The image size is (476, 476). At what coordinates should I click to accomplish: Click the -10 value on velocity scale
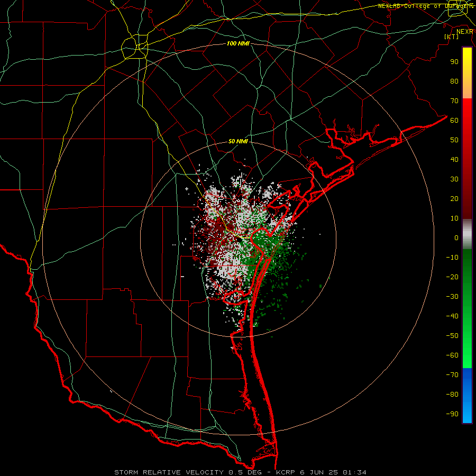click(452, 258)
